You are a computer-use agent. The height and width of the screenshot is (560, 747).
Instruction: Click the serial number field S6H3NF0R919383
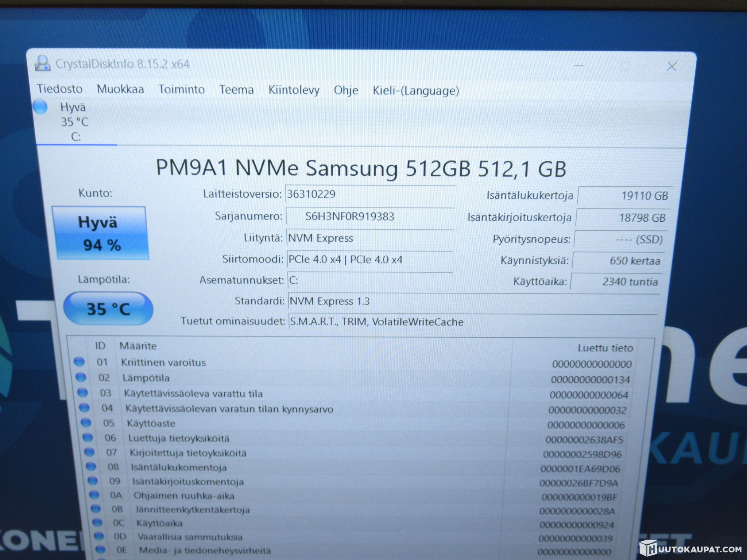point(370,217)
